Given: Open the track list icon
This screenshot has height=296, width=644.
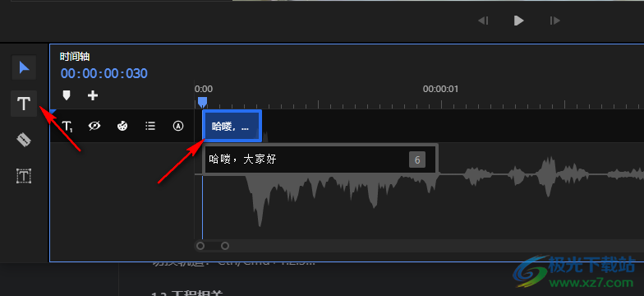Looking at the screenshot, I should [x=150, y=127].
